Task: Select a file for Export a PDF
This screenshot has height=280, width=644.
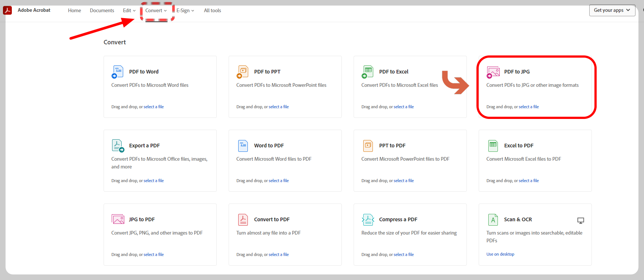Action: (154, 181)
